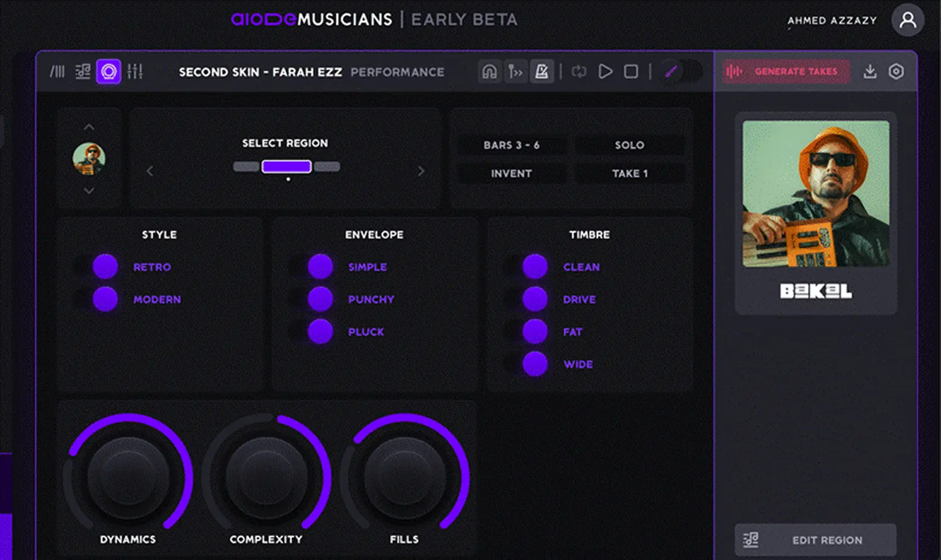Click the headphones monitor icon

(x=489, y=72)
